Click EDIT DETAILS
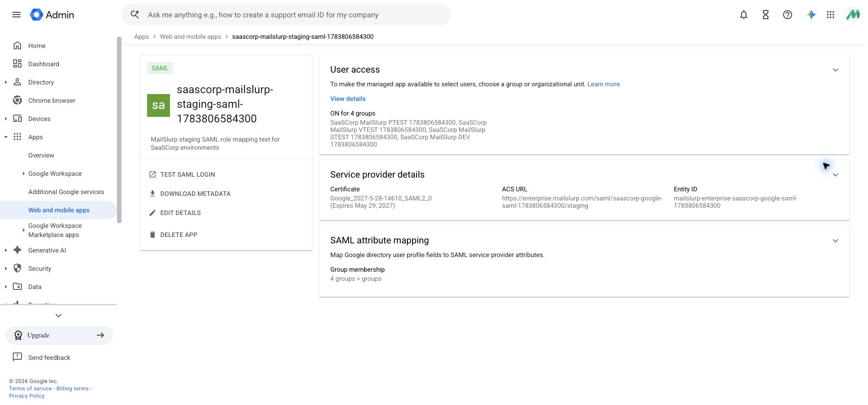 point(180,213)
